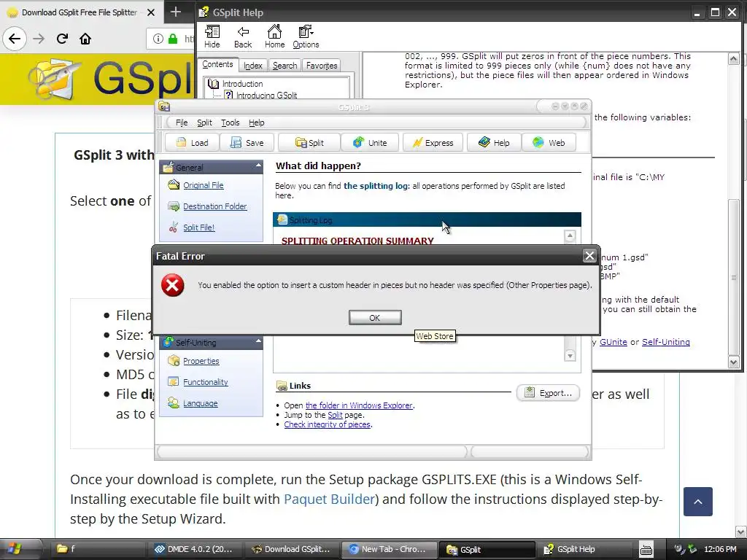Screen dimensions: 747x560
Task: Click the scissors icon beside Split File!
Action: click(x=174, y=227)
